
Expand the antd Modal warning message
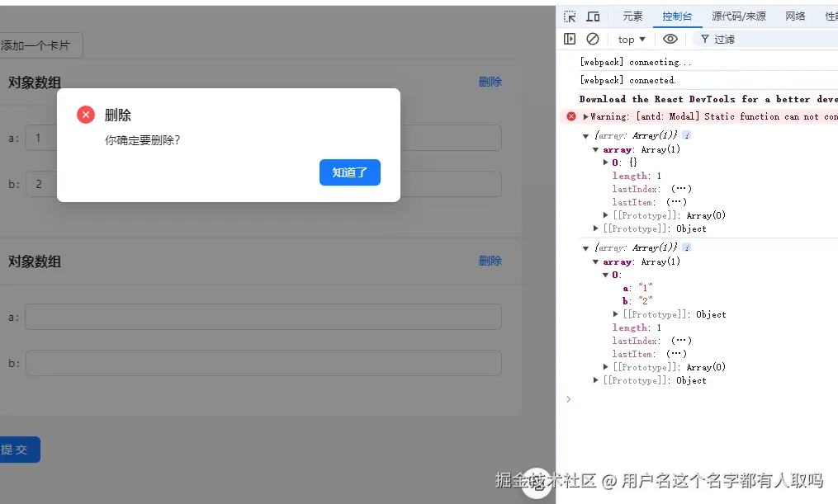585,116
